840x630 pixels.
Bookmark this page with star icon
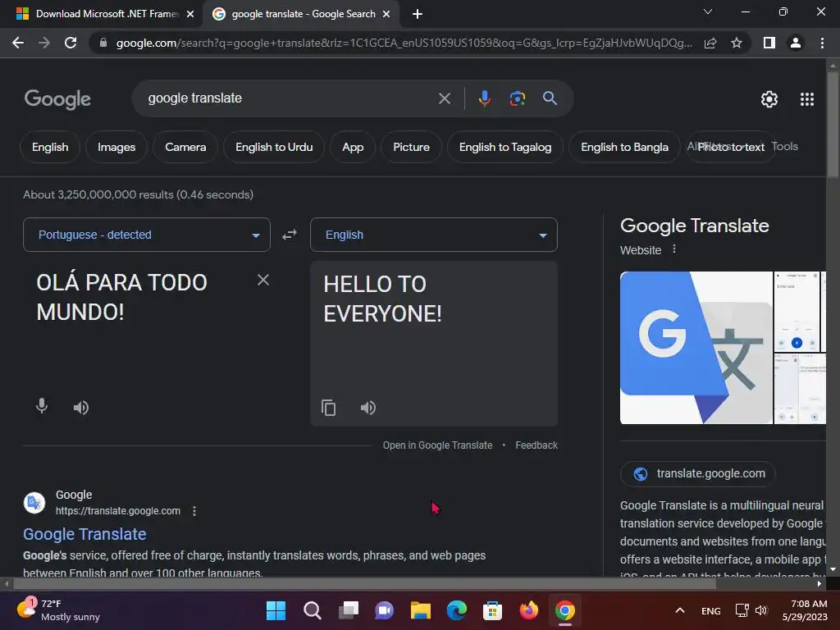(x=737, y=43)
